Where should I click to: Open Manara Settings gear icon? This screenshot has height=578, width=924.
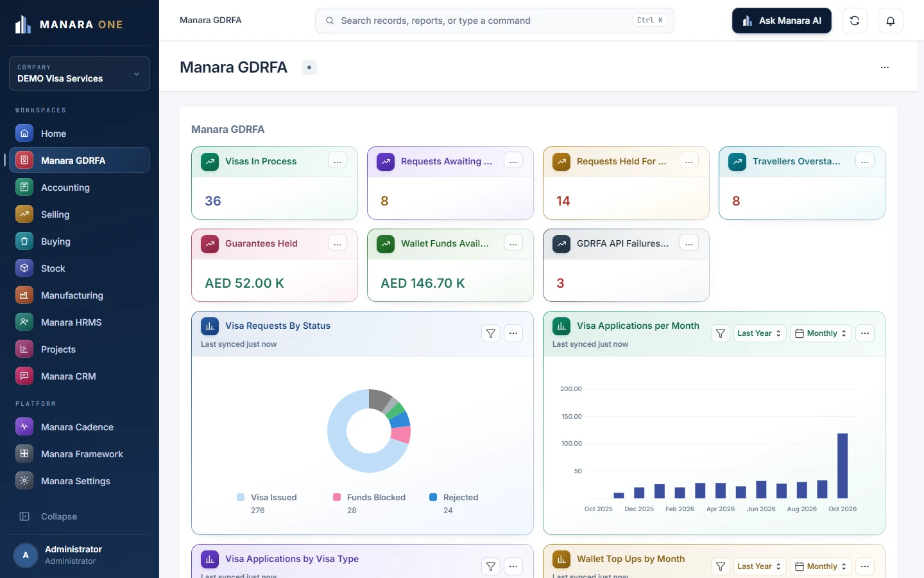[24, 480]
